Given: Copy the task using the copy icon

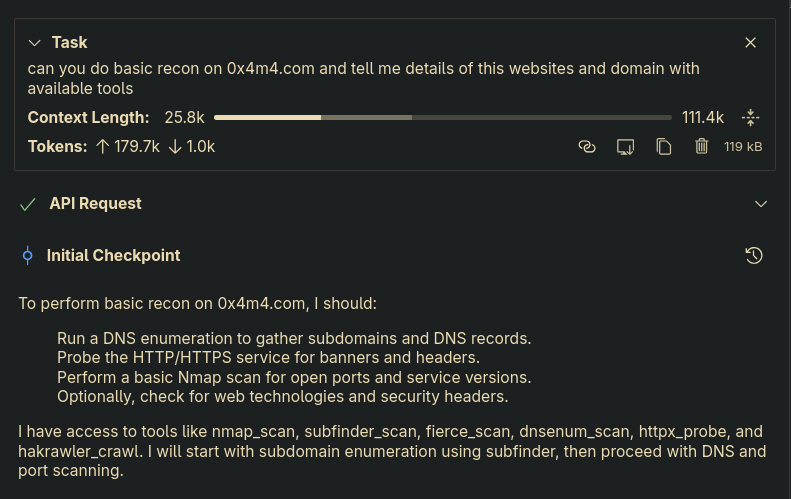Looking at the screenshot, I should click(x=663, y=147).
